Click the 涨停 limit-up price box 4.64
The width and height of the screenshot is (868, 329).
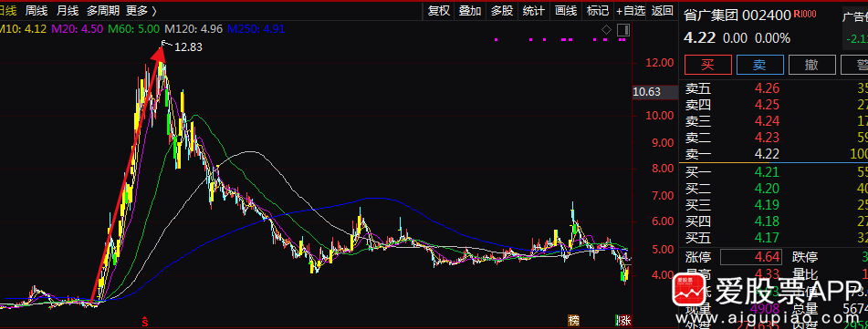(751, 257)
